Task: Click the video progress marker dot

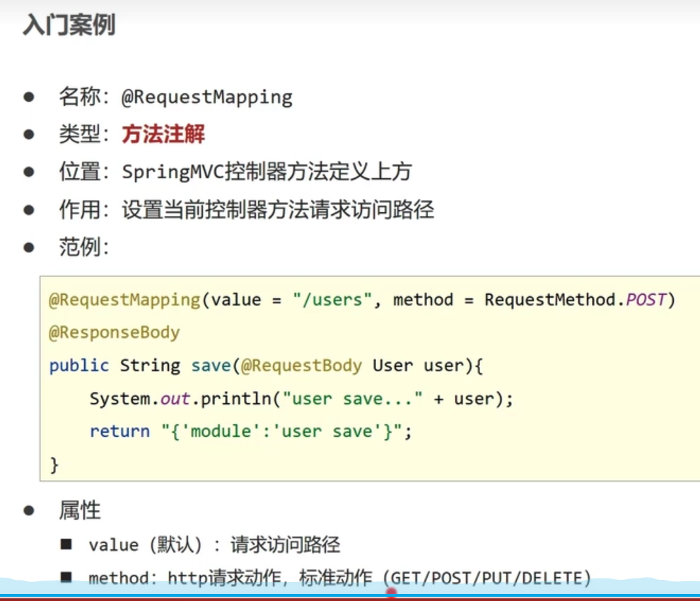Action: pos(391,593)
